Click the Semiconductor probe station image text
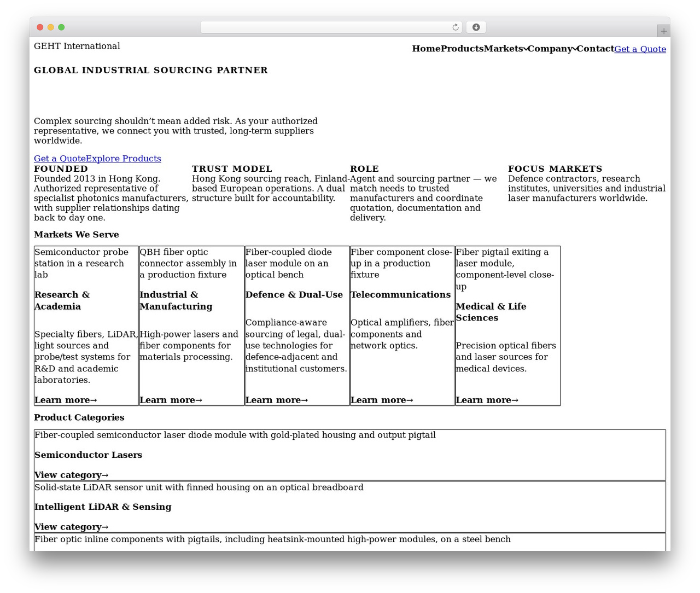This screenshot has width=700, height=593. [81, 263]
